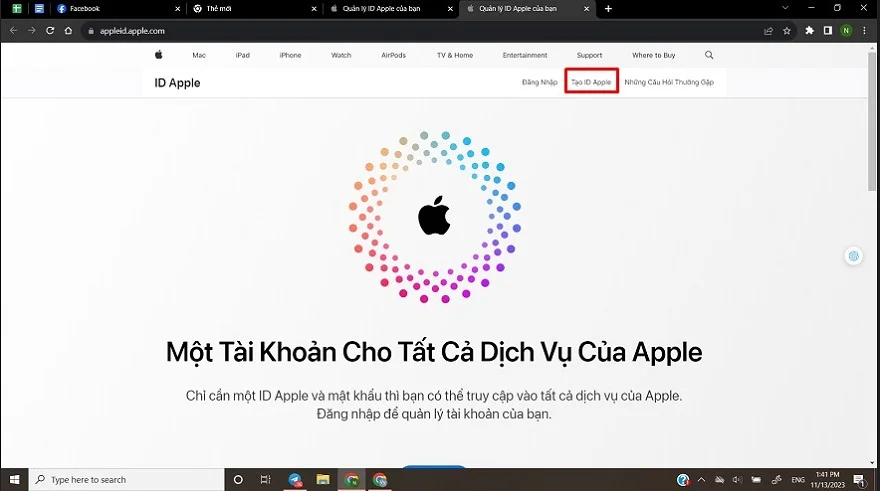The height and width of the screenshot is (491, 880).
Task: Open a new tab with the plus button
Action: (608, 8)
